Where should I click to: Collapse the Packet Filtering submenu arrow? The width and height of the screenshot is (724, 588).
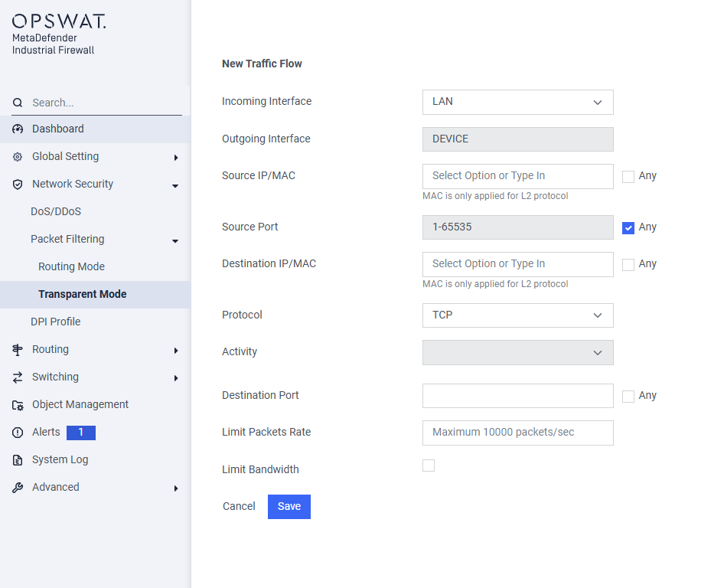point(175,240)
